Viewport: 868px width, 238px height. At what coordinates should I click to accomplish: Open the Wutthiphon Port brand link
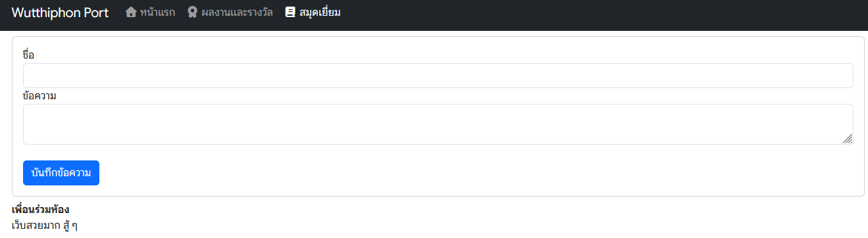[x=60, y=12]
